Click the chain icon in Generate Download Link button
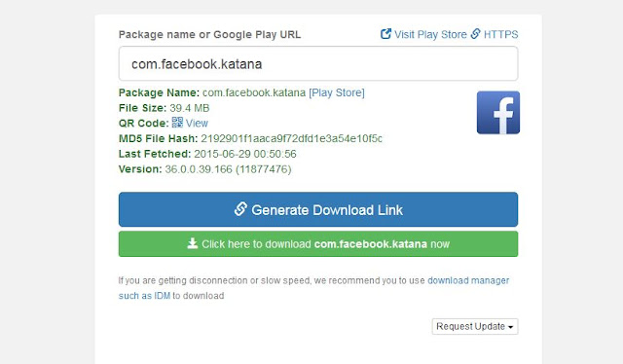Image resolution: width=623 pixels, height=364 pixels. [x=240, y=209]
